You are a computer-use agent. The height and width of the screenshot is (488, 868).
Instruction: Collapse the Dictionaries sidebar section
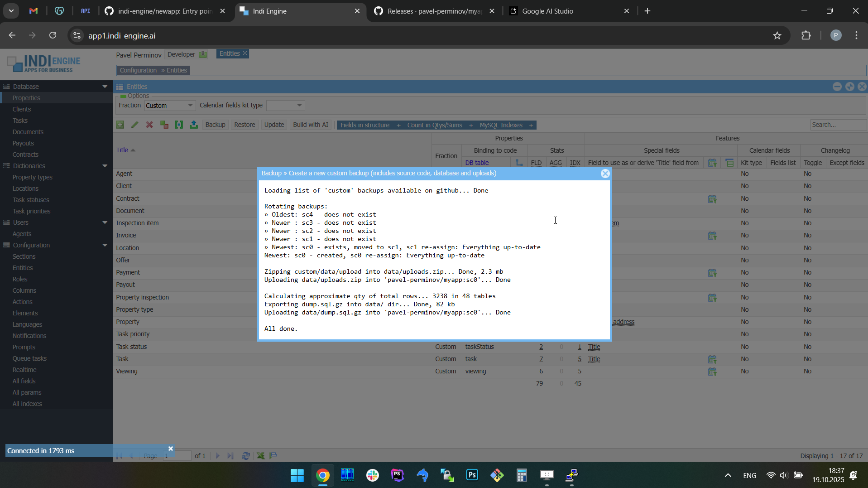(105, 166)
